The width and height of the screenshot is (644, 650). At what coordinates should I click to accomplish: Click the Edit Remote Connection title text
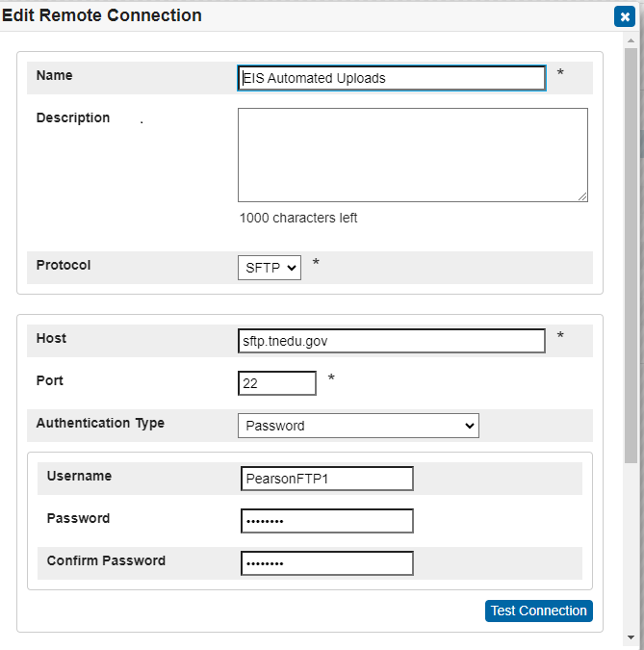pos(102,15)
